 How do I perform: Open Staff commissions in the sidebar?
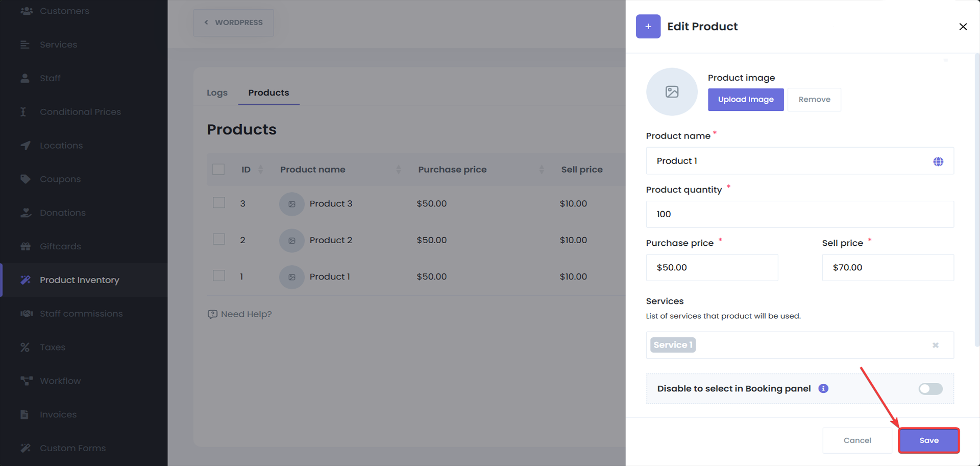pos(81,314)
